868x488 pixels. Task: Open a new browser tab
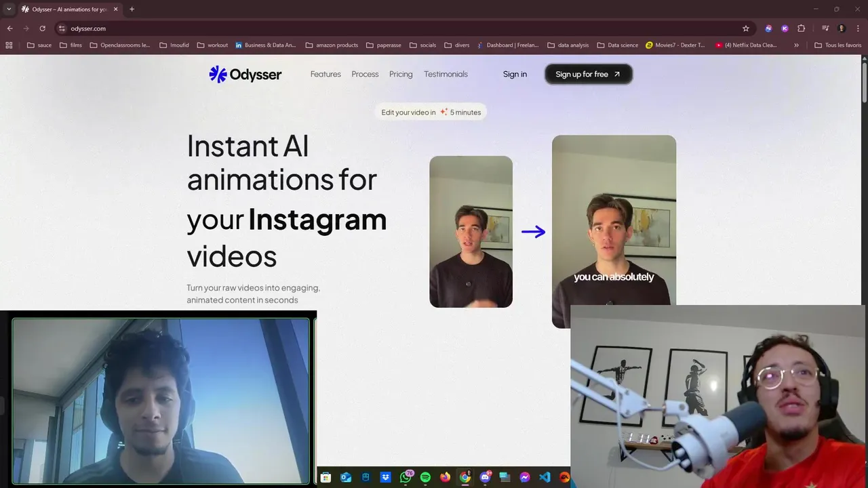[132, 9]
